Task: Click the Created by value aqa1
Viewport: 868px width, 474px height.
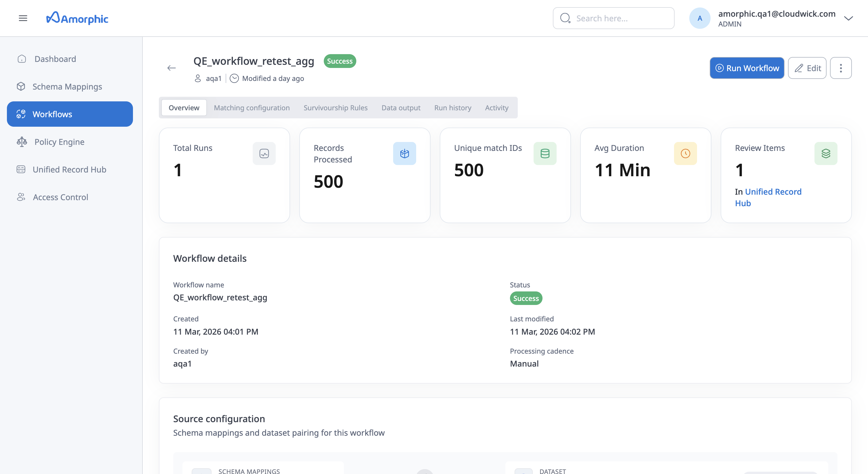Action: [182, 364]
